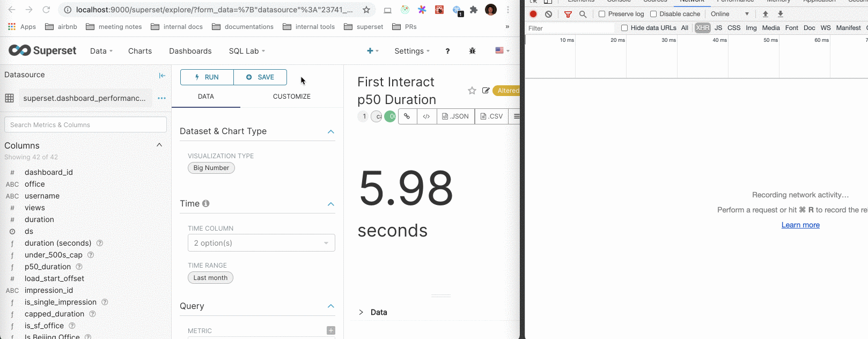This screenshot has width=868, height=339.
Task: Select the Img request type filter
Action: pos(751,28)
